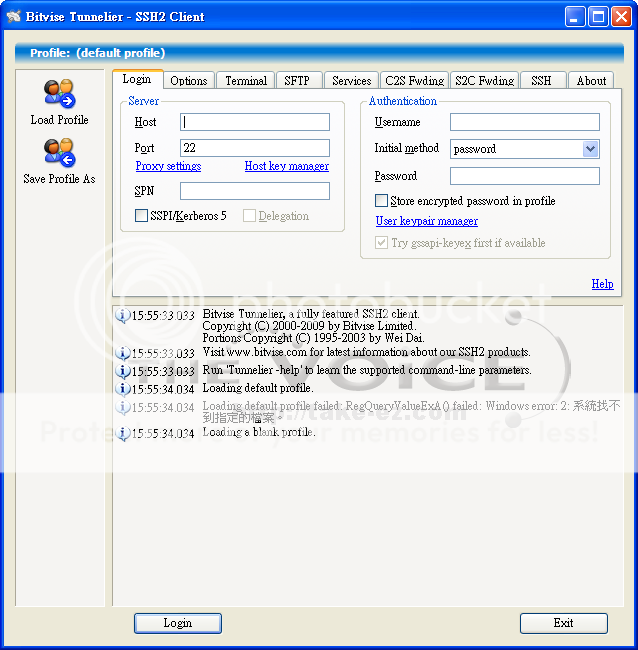This screenshot has height=650, width=638.
Task: Click the Save Profile As icon
Action: pos(60,152)
